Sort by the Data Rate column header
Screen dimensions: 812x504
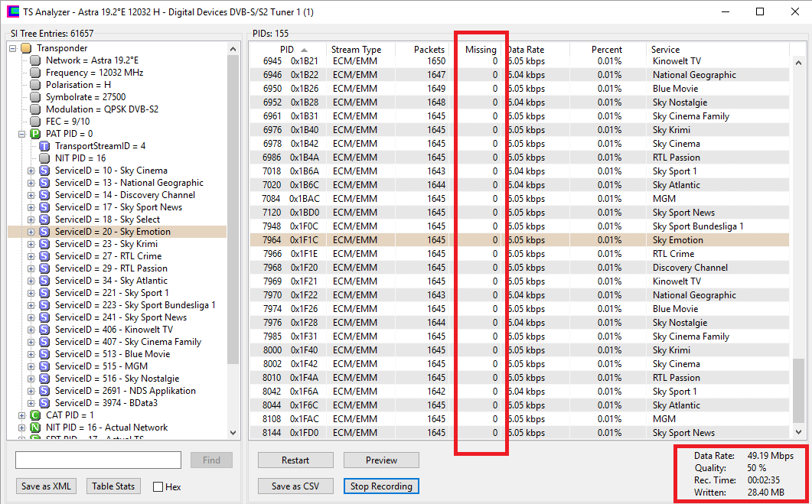[536, 50]
